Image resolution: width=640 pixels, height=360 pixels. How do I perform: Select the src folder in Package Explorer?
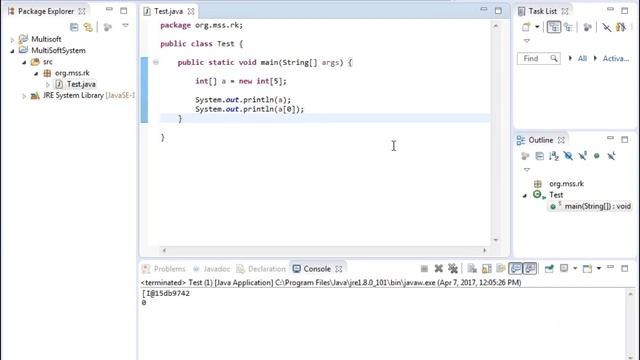click(x=42, y=62)
